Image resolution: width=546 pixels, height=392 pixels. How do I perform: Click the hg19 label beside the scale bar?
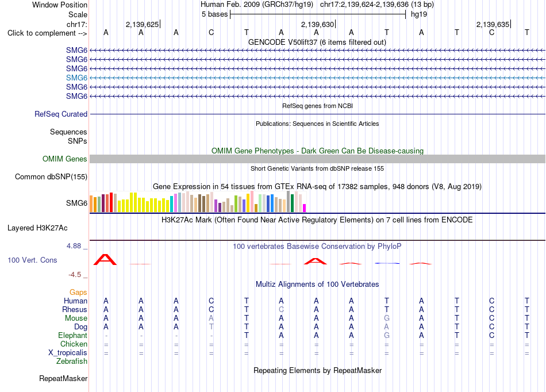click(x=419, y=14)
